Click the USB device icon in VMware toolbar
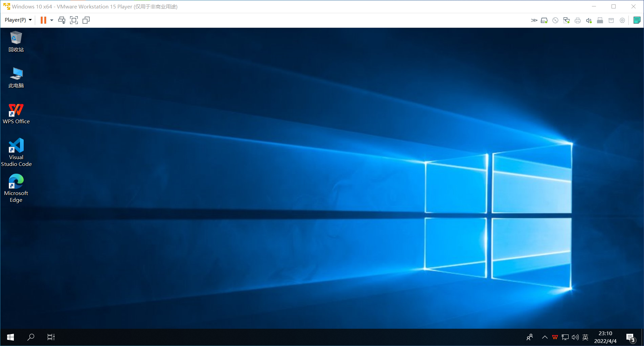The height and width of the screenshot is (346, 644). pyautogui.click(x=600, y=20)
